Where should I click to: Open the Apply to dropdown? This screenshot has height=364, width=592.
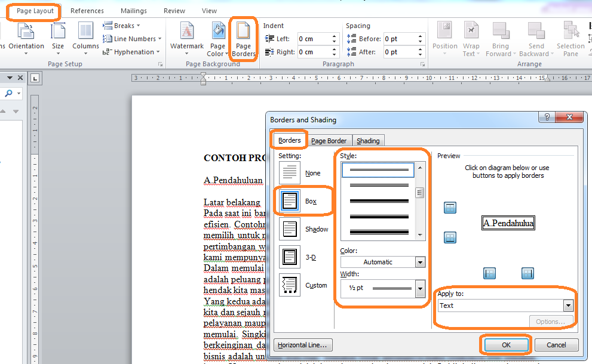coord(568,305)
